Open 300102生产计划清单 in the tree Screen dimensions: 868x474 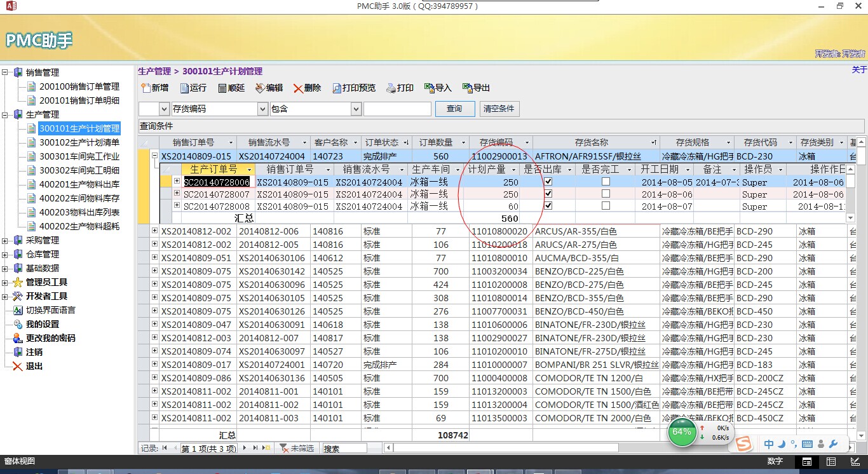(79, 142)
